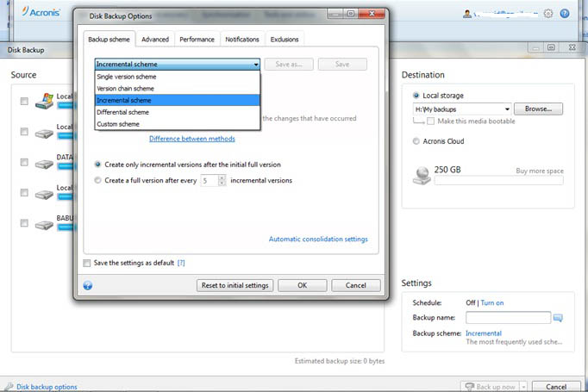Select Acronis Cloud radio button
The height and width of the screenshot is (392, 588).
coord(416,141)
